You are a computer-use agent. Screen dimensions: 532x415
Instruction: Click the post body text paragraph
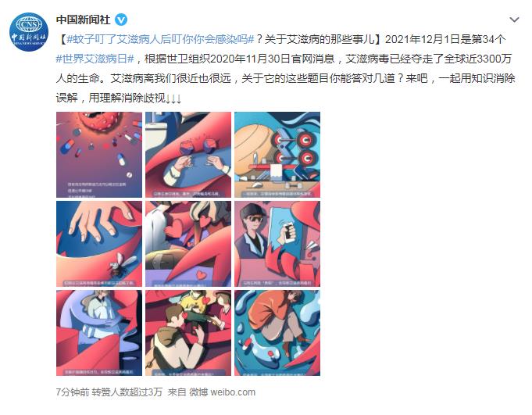(286, 69)
